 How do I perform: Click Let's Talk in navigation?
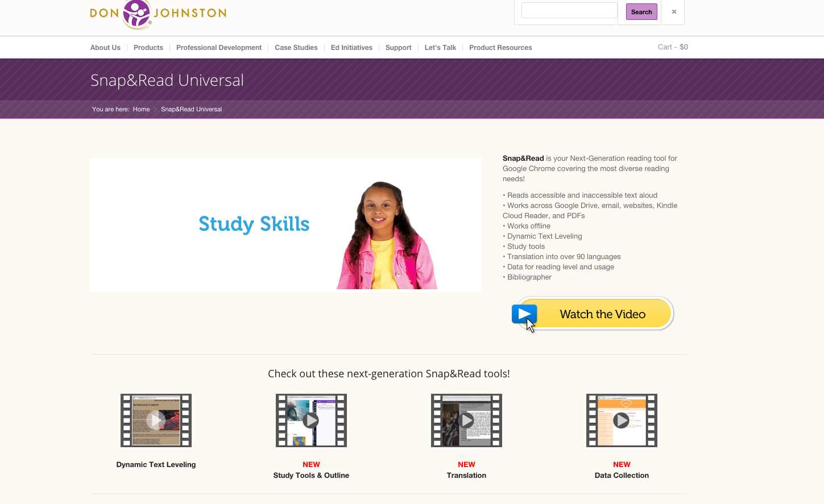pyautogui.click(x=440, y=48)
